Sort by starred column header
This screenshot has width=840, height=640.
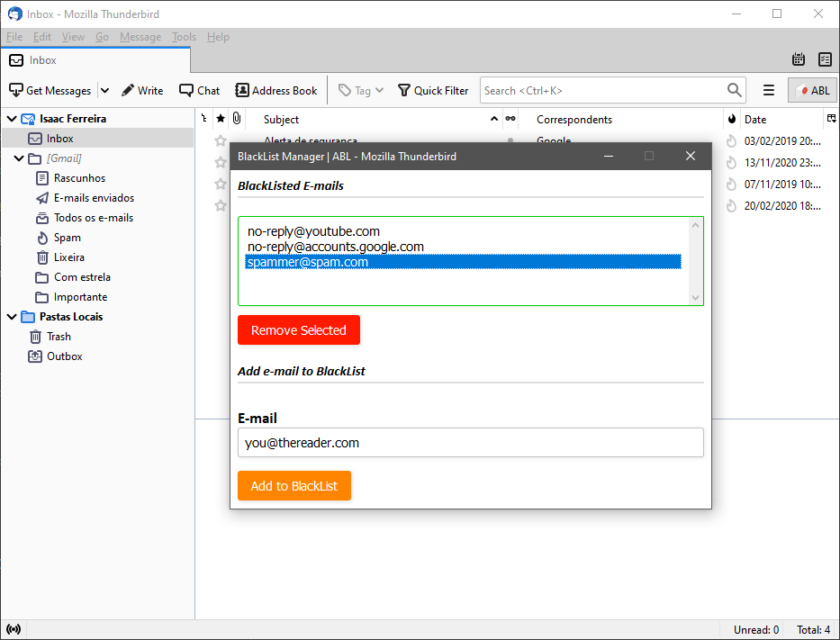(221, 119)
